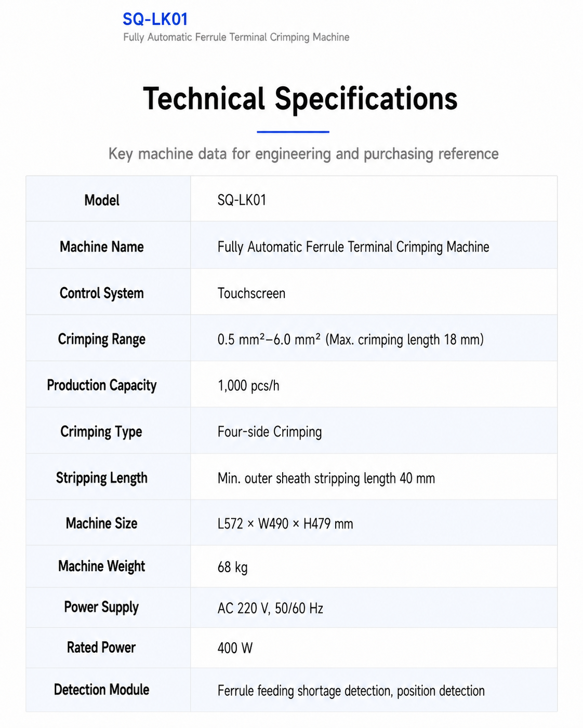Image resolution: width=583 pixels, height=728 pixels.
Task: Select the Control System label
Action: [102, 293]
